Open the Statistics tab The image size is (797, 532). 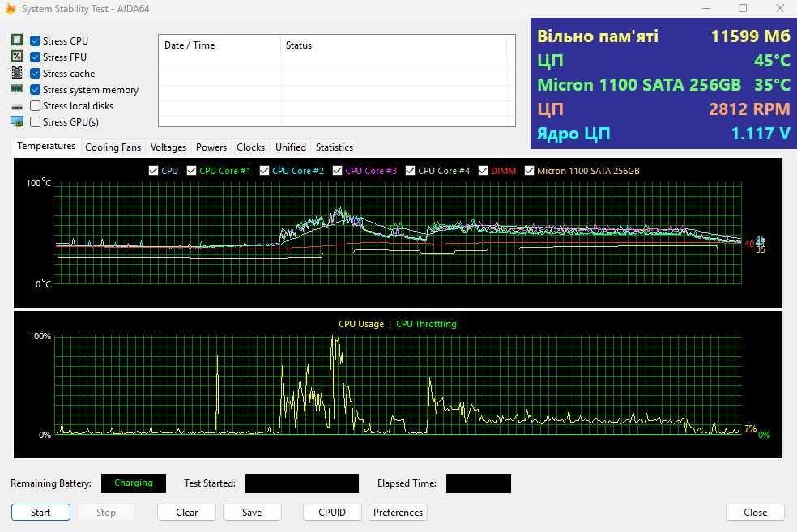coord(334,147)
